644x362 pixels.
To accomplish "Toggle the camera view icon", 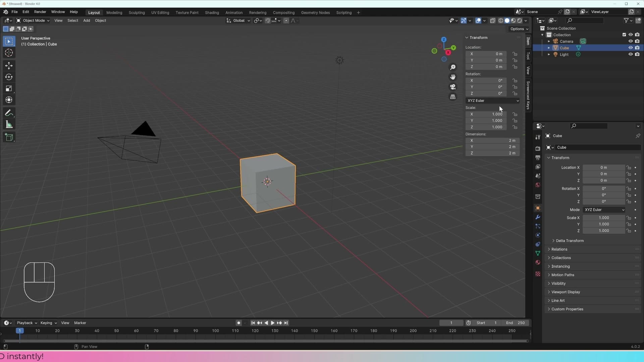I will click(453, 87).
